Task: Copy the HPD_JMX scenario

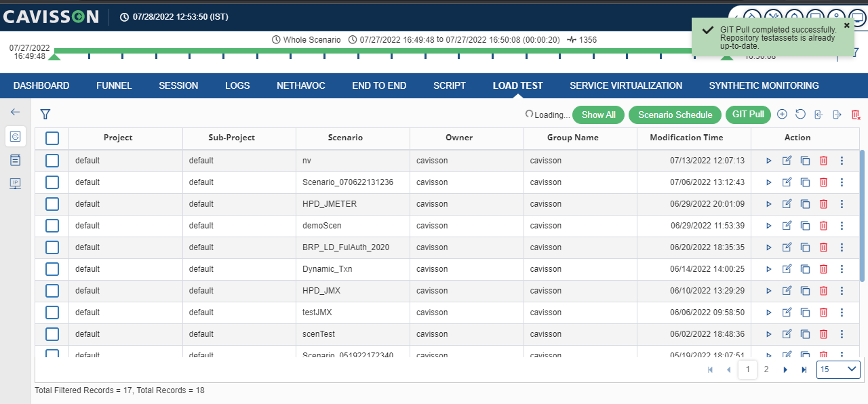Action: [x=805, y=291]
